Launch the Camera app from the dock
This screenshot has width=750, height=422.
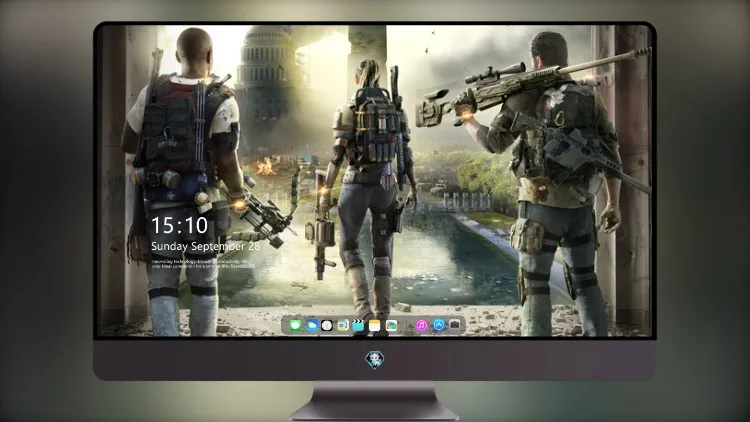[x=455, y=325]
